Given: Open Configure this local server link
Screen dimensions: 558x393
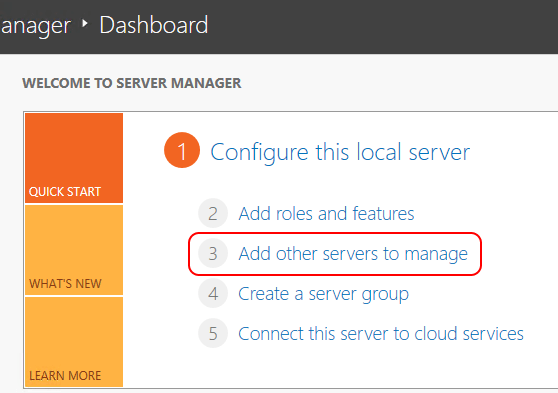Looking at the screenshot, I should [340, 152].
